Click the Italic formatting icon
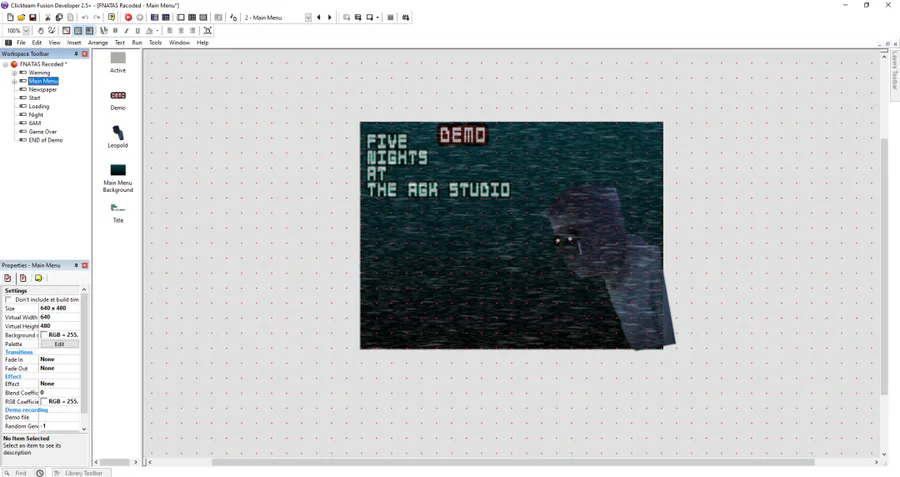This screenshot has height=477, width=900. 126,30
